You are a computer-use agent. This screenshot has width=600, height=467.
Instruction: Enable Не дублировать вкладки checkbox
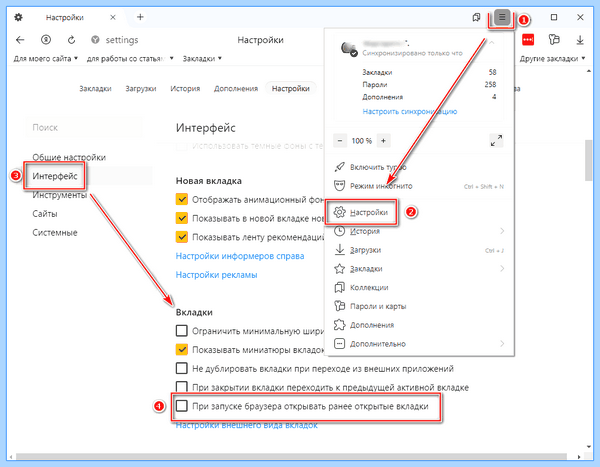pos(181,368)
